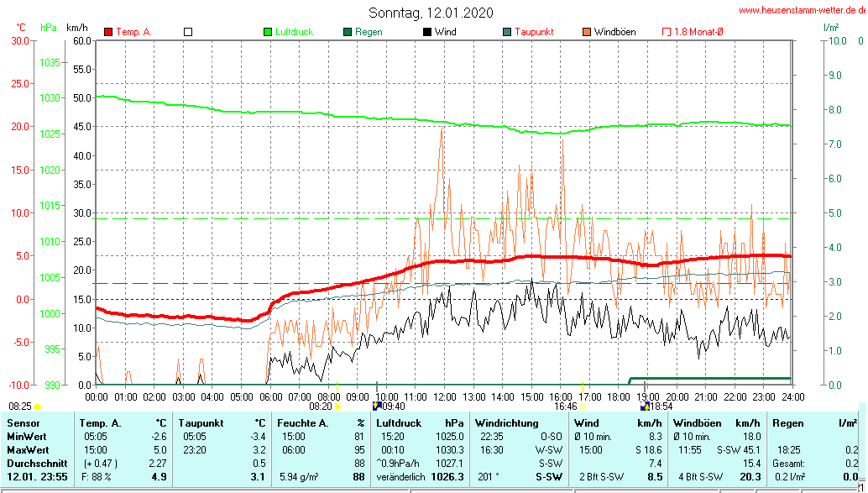Click the light green Luftdruck legend swatch
This screenshot has height=493, width=868.
click(268, 32)
